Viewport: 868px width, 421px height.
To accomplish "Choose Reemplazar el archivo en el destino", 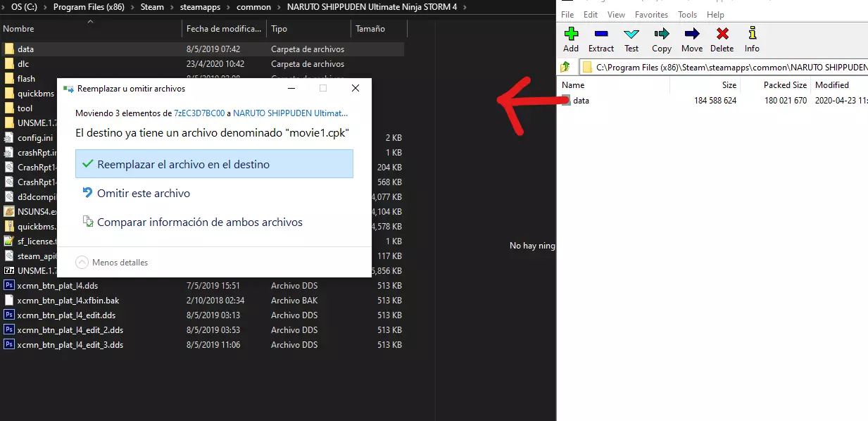I will click(x=214, y=164).
